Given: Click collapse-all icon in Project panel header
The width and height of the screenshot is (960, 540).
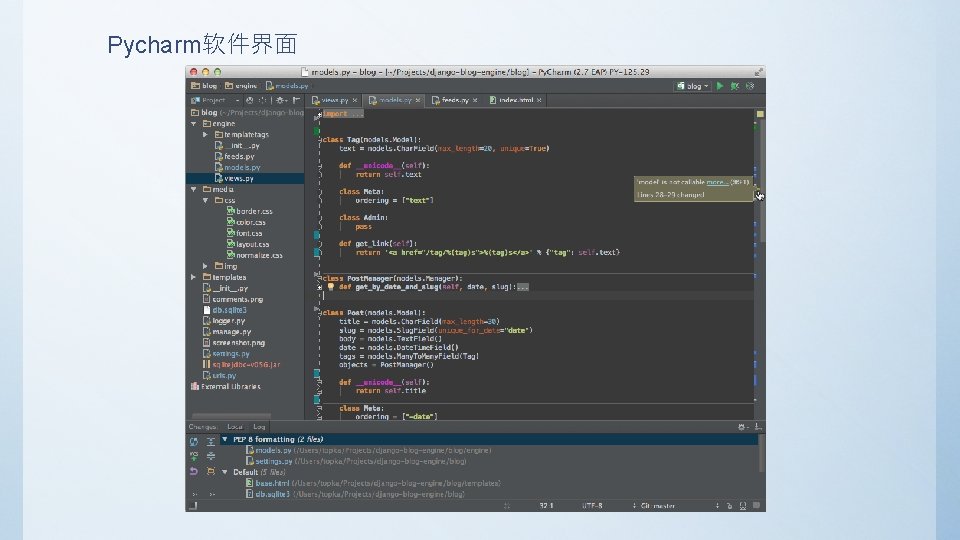Looking at the screenshot, I should 263,100.
